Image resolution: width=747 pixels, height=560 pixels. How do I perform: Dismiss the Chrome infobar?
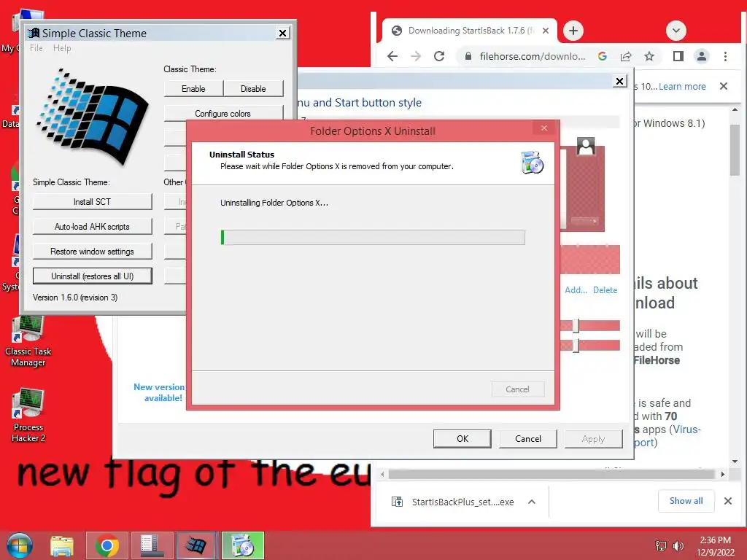pos(723,86)
